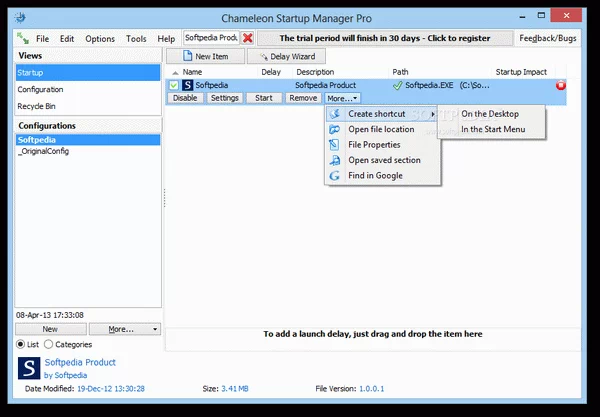Click the Softpedia Product description cell
The image size is (600, 417).
[x=325, y=85]
